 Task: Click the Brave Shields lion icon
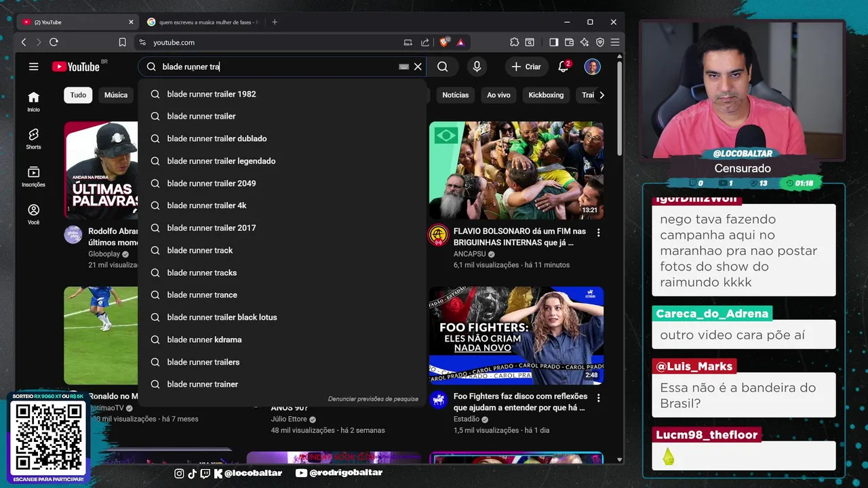[445, 42]
